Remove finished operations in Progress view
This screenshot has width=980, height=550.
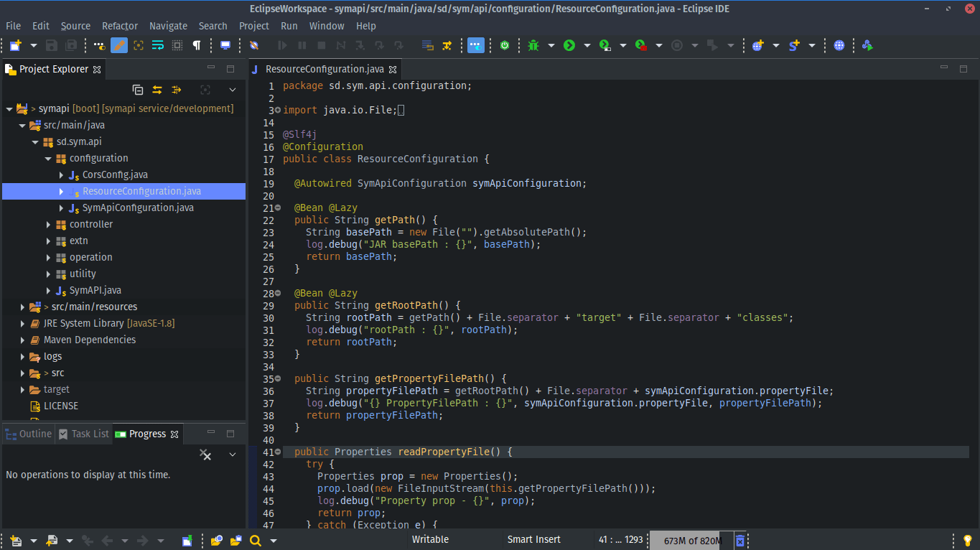click(x=205, y=454)
